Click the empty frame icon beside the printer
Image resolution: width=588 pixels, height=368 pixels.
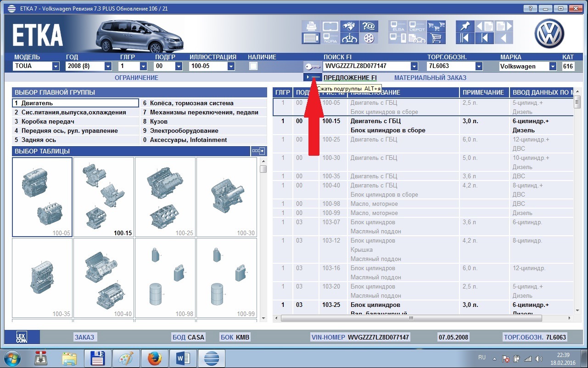[330, 26]
